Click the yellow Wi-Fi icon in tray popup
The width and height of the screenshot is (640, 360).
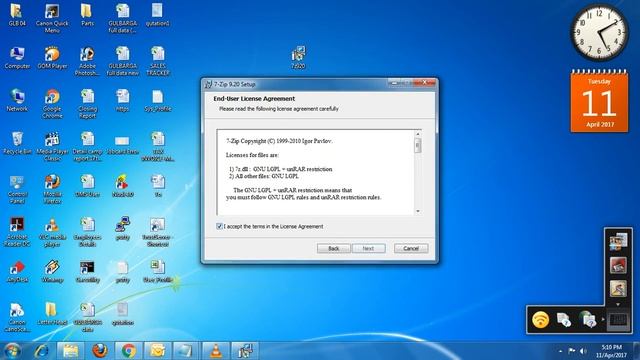pos(540,319)
